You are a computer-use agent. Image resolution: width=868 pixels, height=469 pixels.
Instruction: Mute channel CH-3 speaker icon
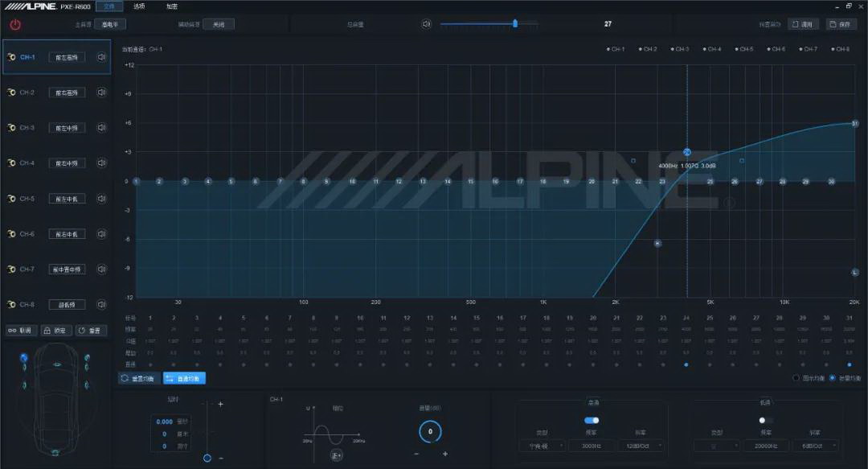tap(101, 127)
